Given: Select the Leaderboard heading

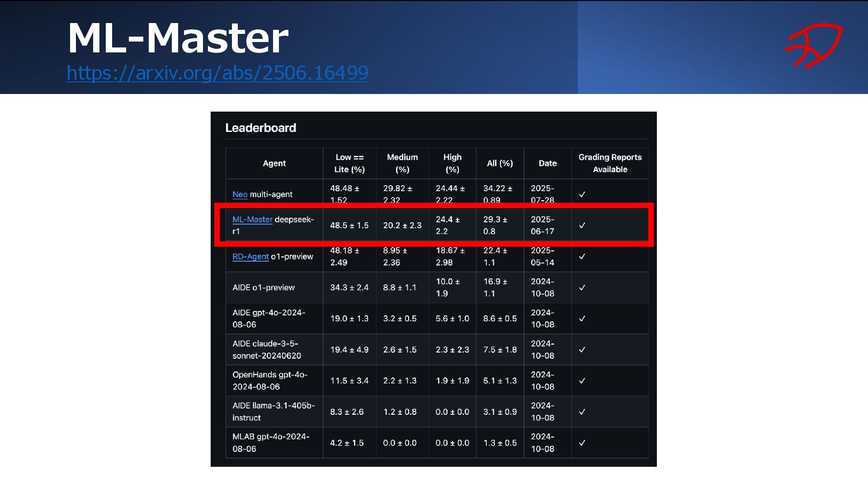Looking at the screenshot, I should (x=261, y=128).
